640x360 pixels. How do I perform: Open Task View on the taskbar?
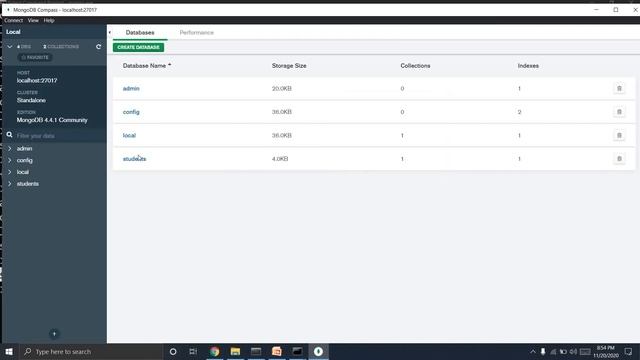[x=193, y=351]
